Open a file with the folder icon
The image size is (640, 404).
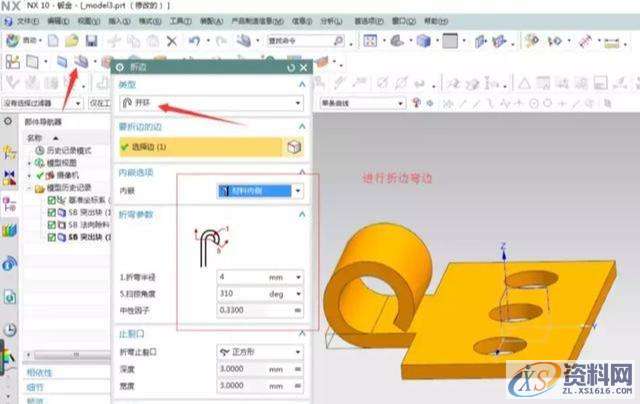[72, 40]
